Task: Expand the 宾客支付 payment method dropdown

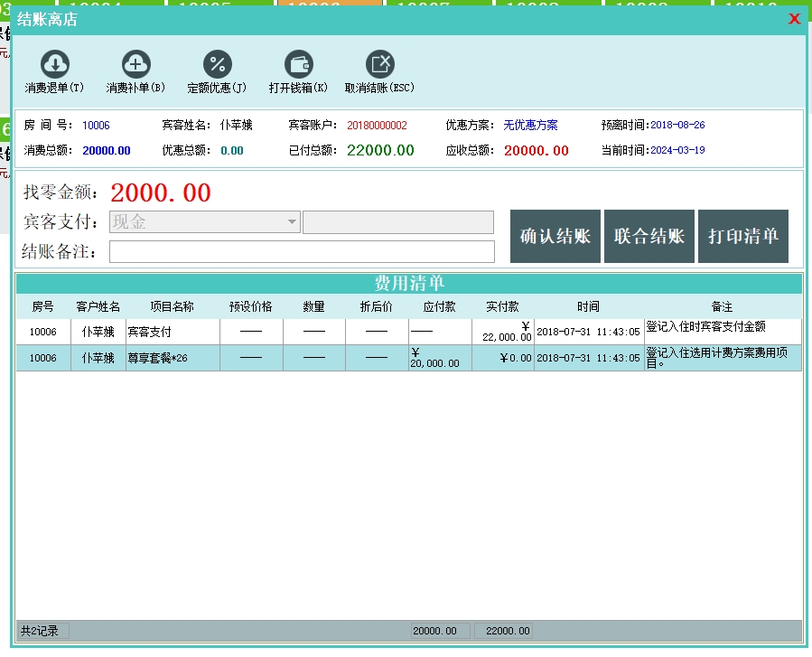Action: coord(292,222)
